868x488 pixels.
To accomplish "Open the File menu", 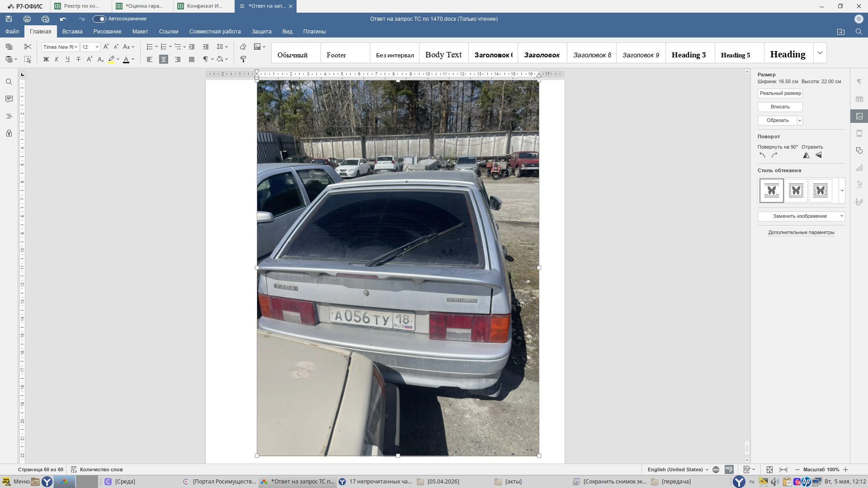I will coord(12,32).
